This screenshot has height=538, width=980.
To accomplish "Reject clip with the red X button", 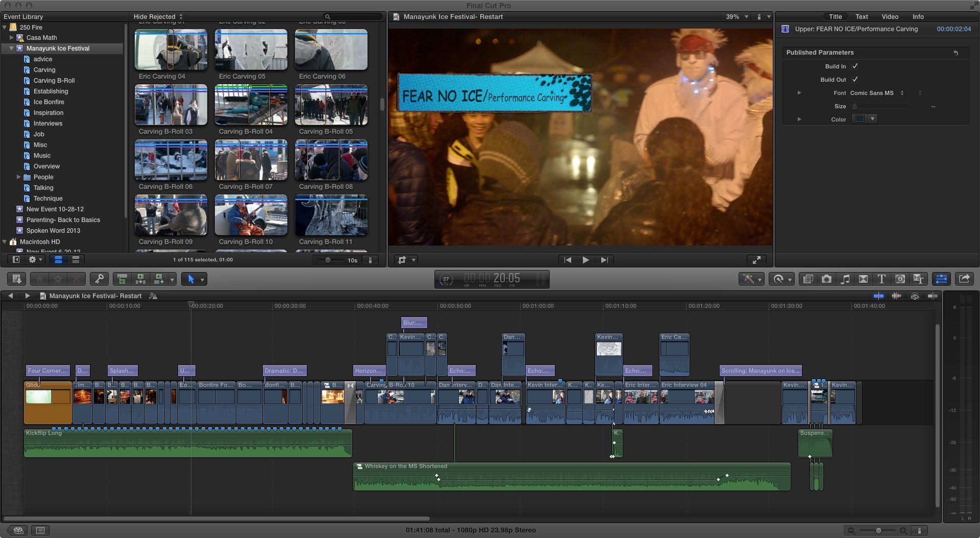I will pos(76,279).
